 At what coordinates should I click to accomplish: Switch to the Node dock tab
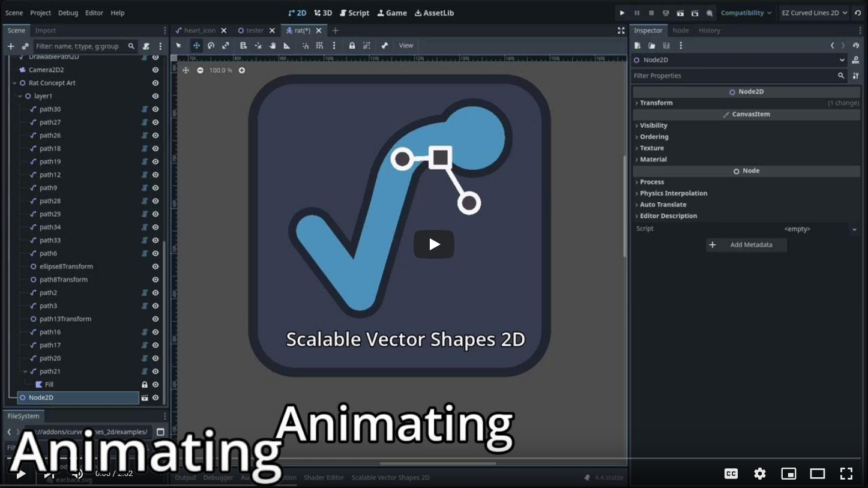point(680,31)
